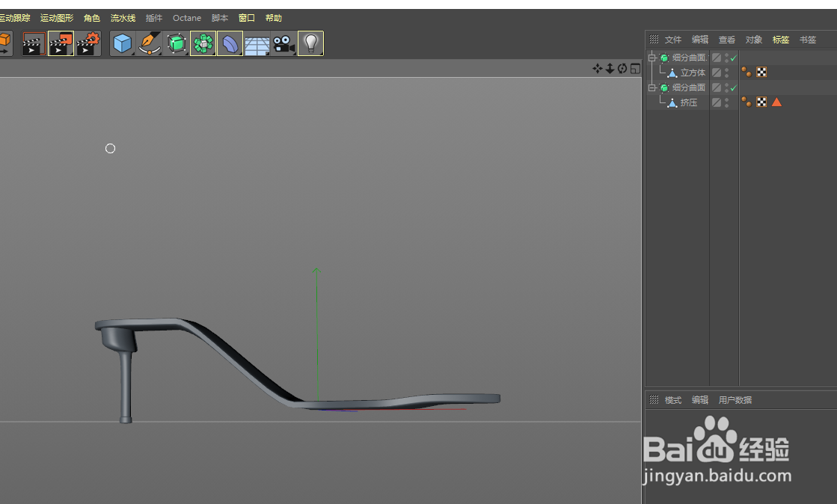Select 挤压 object in tree
Viewport: 837px width, 504px height.
pos(689,102)
